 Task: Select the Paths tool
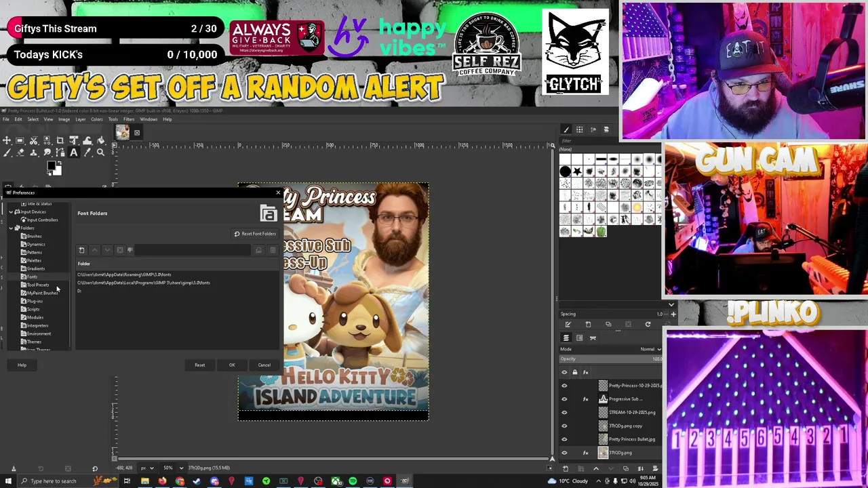[x=60, y=152]
